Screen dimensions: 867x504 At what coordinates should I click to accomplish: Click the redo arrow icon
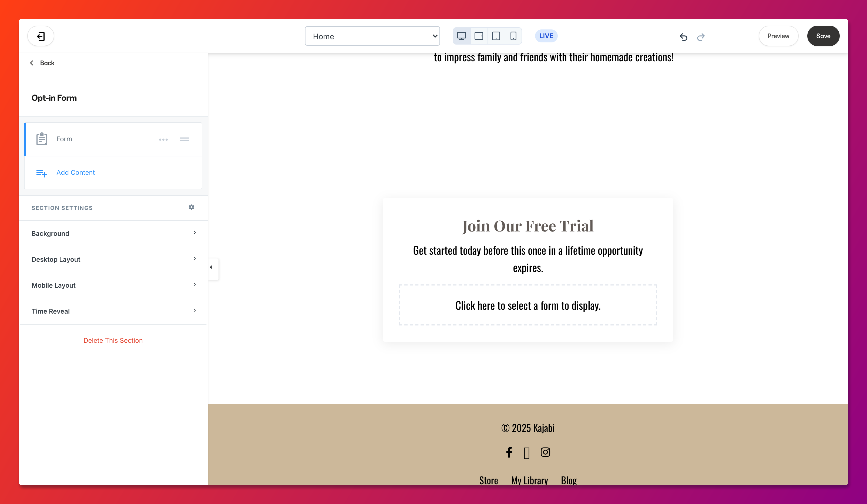click(x=701, y=37)
